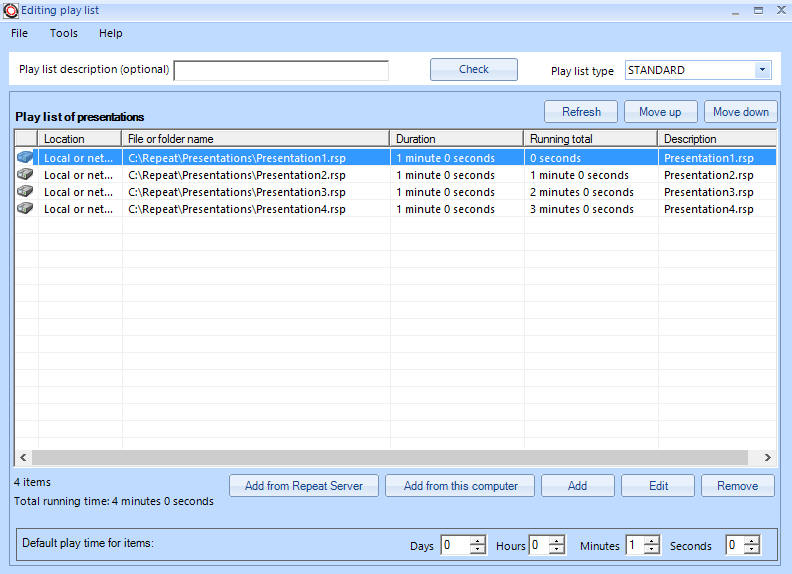Click the drive icon for Presentation4.rsp row
The height and width of the screenshot is (574, 792).
pos(25,208)
